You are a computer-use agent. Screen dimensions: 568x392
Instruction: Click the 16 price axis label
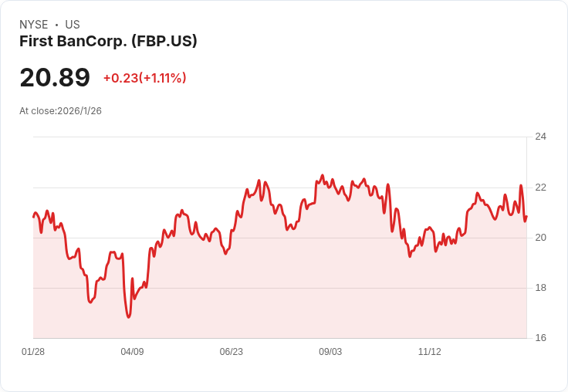(x=540, y=338)
